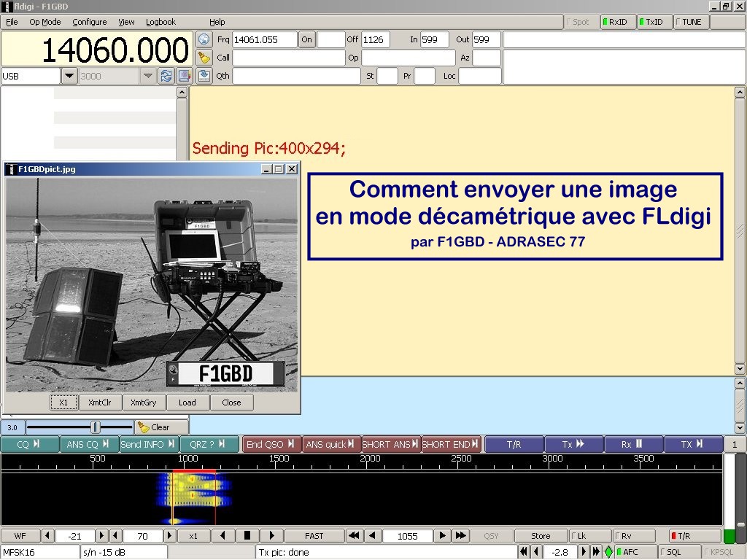Jump cursor frequency back with double-left arrows
Viewport: 747px width, 560px height.
click(354, 536)
